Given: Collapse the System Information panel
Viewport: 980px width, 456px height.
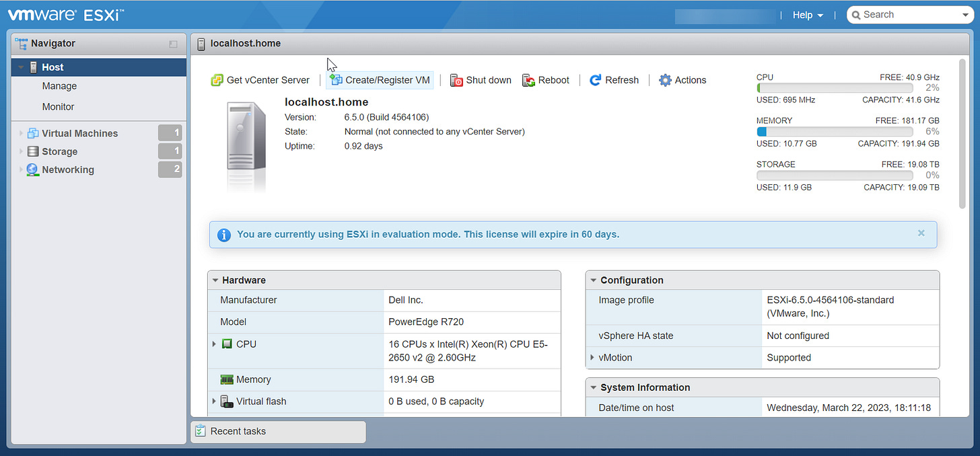Looking at the screenshot, I should coord(594,388).
